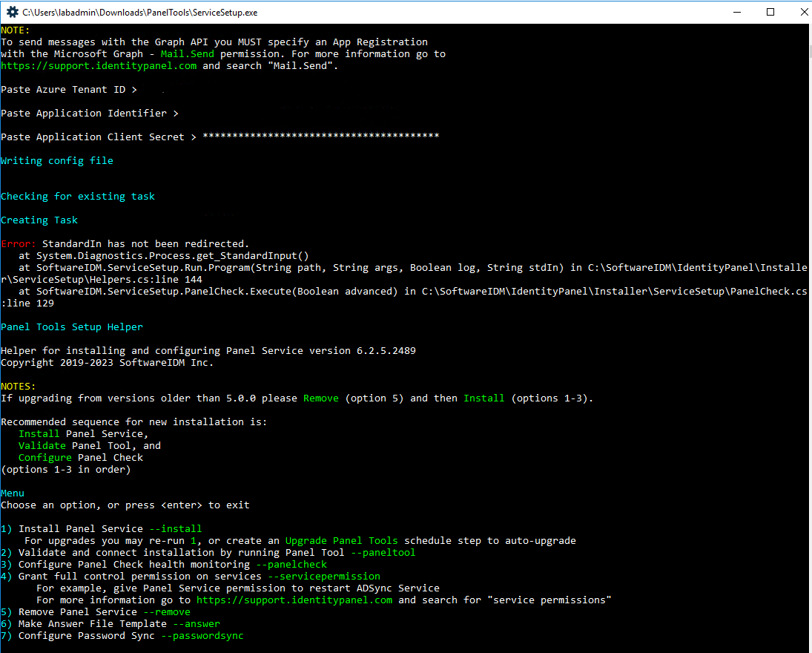Viewport: 812px width, 653px height.
Task: Click the Panel Tools Setup Helper heading
Action: tap(72, 327)
